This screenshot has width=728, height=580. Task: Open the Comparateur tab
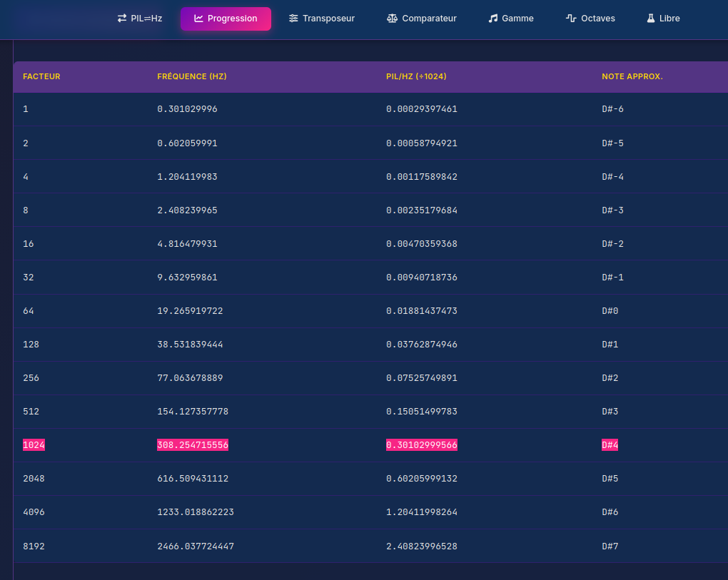point(429,19)
